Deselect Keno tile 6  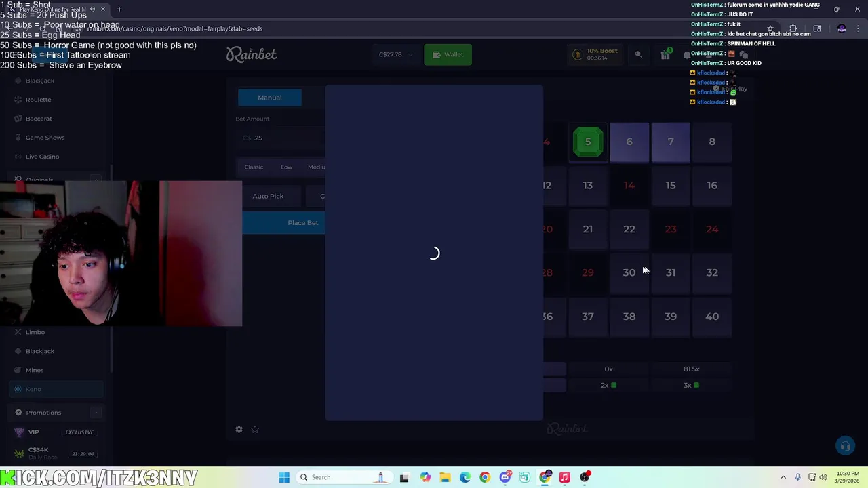click(x=629, y=142)
